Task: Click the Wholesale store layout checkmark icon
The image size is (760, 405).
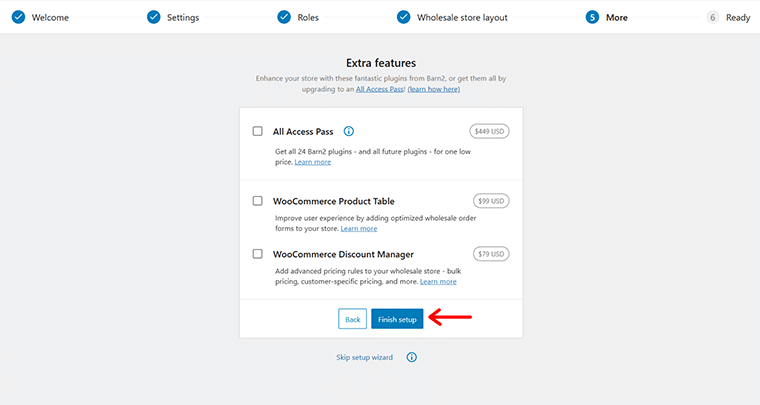Action: (x=403, y=17)
